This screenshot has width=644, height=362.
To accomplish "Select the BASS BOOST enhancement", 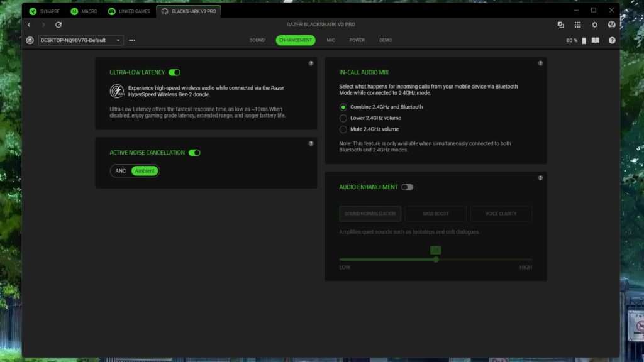I will click(435, 213).
